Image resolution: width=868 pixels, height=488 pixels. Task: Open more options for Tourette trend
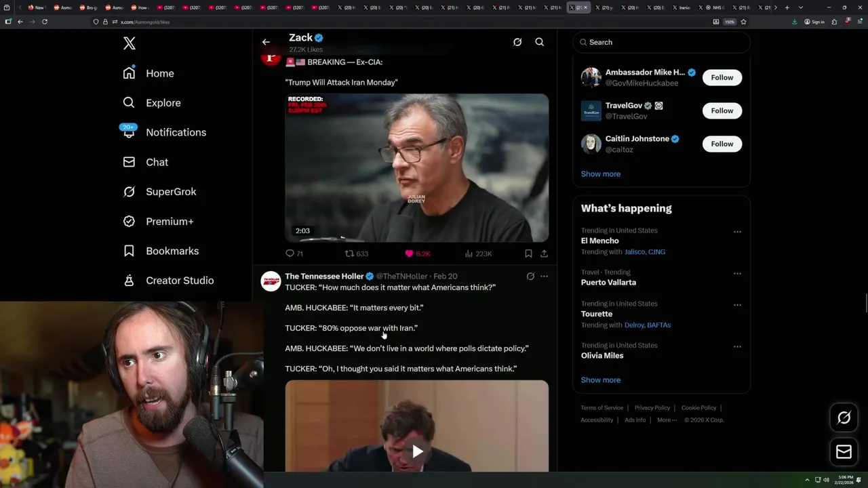pos(737,305)
